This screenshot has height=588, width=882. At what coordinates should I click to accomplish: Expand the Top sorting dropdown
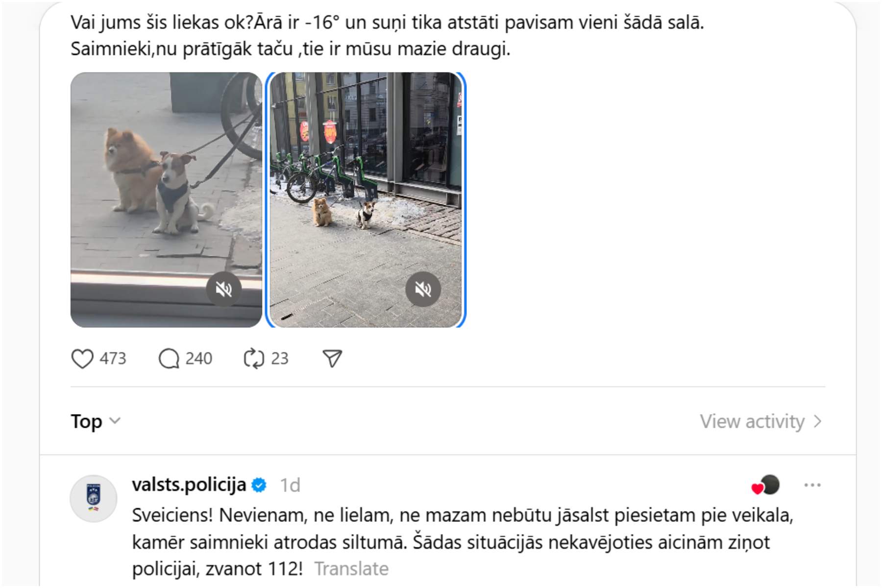point(96,421)
